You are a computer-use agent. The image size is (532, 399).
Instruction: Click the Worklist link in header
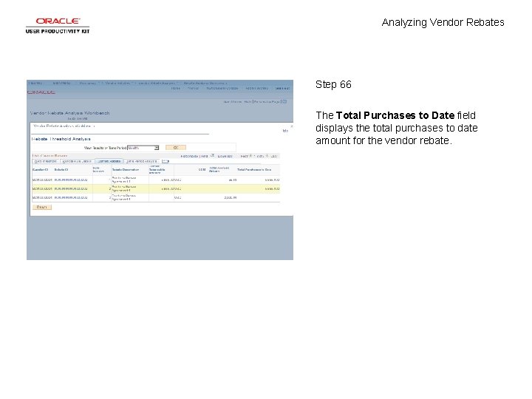(x=193, y=88)
